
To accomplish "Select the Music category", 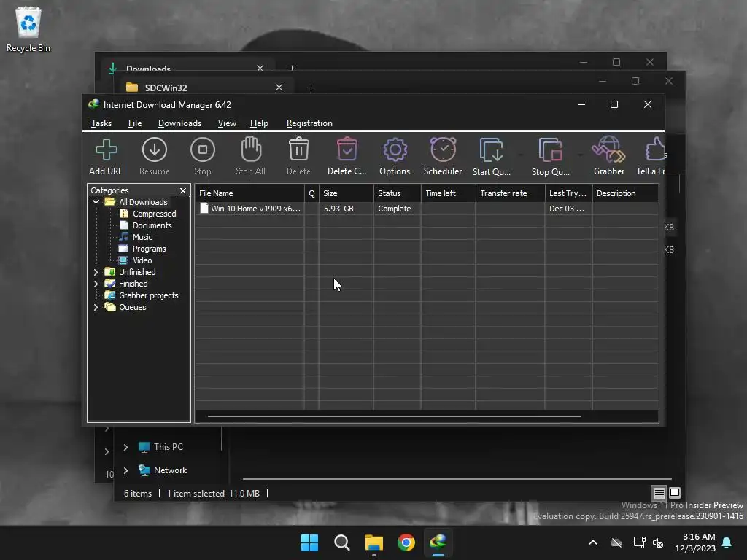I will pyautogui.click(x=142, y=237).
